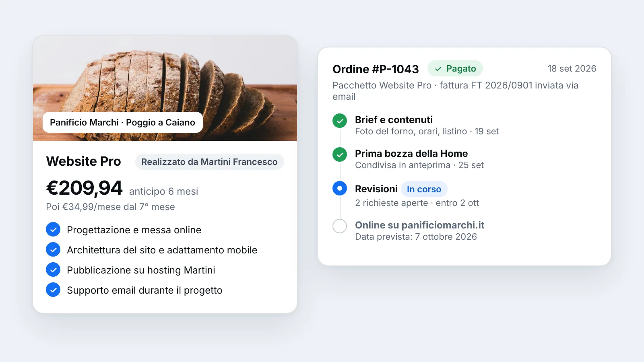Click 2 richieste aperte · entro 2 ott

417,203
